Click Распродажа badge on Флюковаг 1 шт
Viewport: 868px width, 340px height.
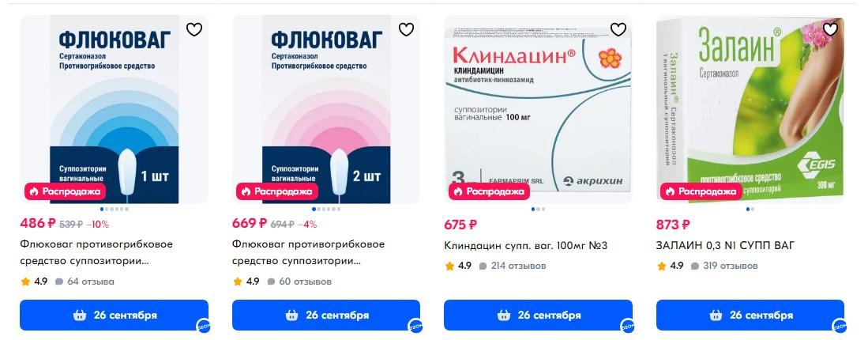[65, 191]
